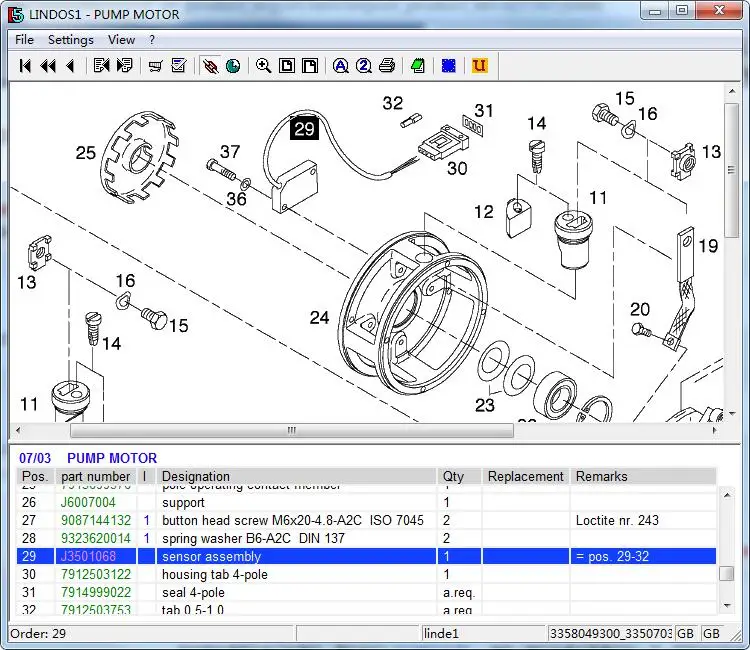
Task: Click part number 23 label in diagram
Action: coord(485,405)
